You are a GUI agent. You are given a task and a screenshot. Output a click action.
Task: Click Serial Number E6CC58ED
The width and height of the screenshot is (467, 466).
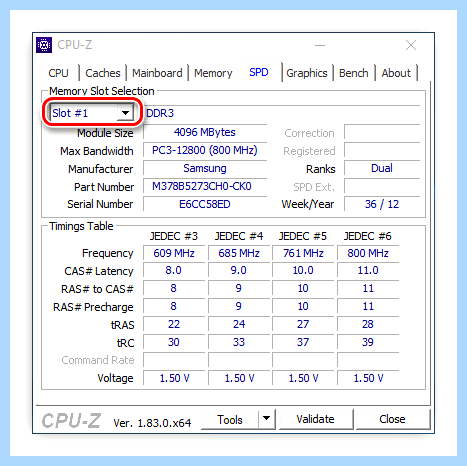pyautogui.click(x=205, y=204)
